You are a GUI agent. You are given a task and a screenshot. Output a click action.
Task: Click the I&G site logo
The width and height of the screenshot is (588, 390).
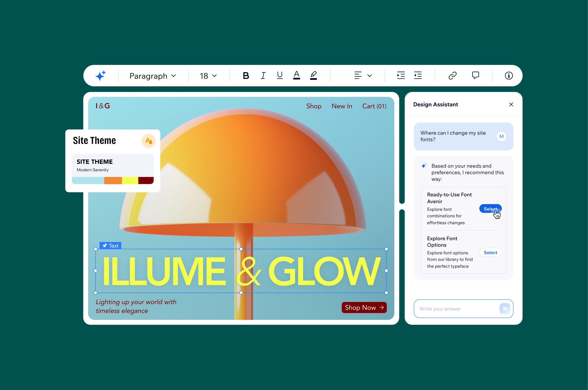(x=103, y=106)
